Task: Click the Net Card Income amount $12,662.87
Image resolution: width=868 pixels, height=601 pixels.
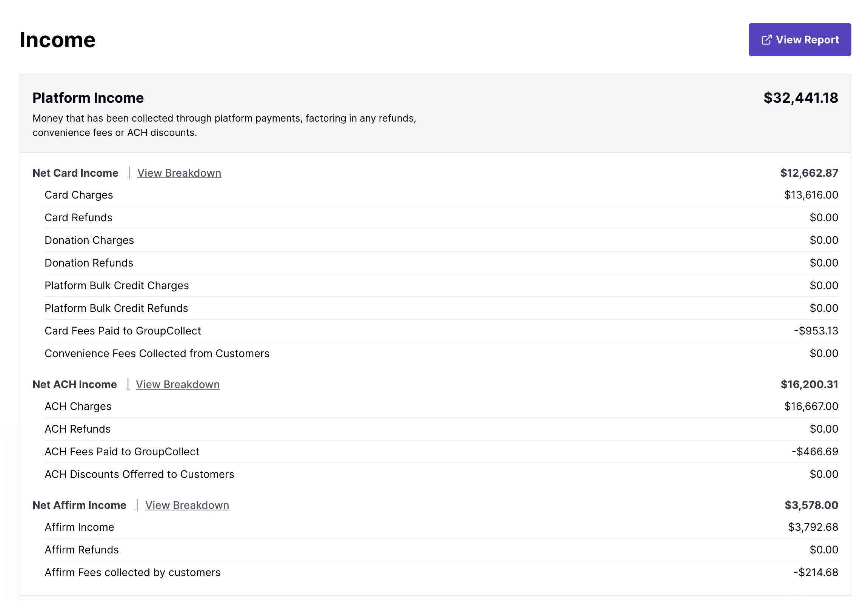Action: 809,173
